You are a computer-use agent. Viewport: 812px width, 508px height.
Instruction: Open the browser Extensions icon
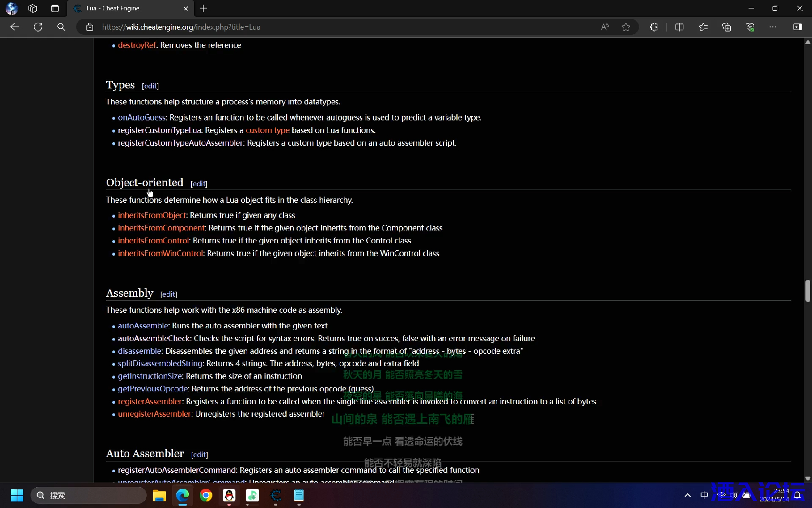point(654,27)
